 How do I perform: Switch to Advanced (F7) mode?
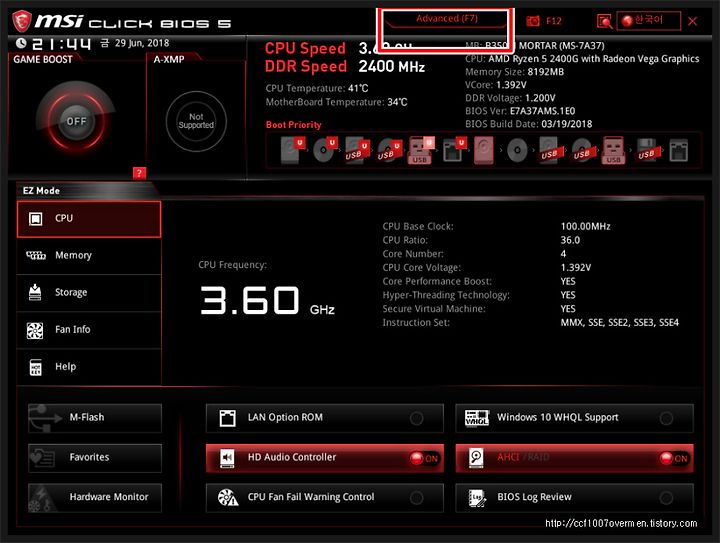pyautogui.click(x=446, y=20)
